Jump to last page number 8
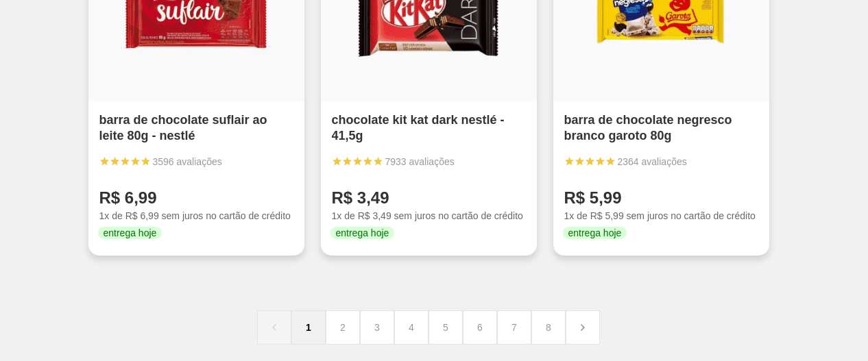868x361 pixels. pyautogui.click(x=548, y=327)
